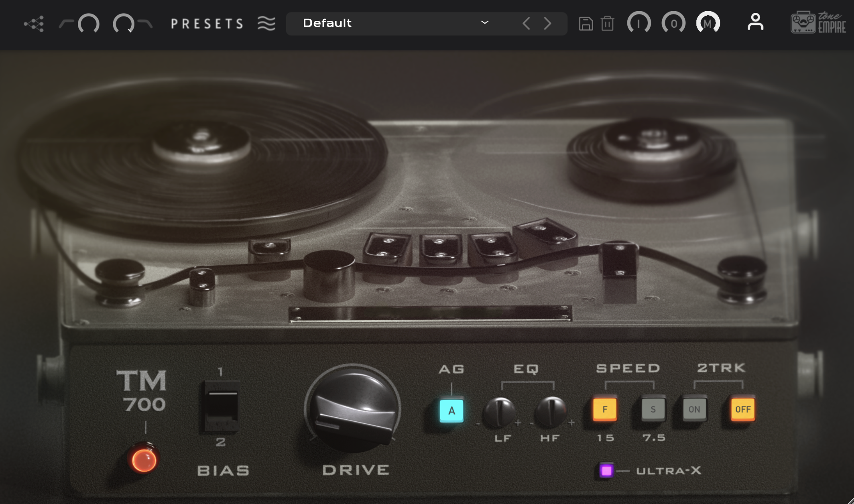
Task: Click the wavy lines icon beside PRESETS
Action: click(266, 24)
